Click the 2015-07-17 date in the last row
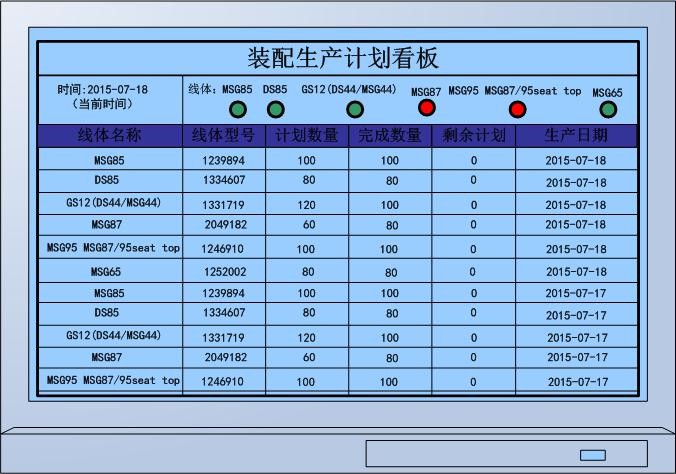The width and height of the screenshot is (676, 474). pos(576,382)
